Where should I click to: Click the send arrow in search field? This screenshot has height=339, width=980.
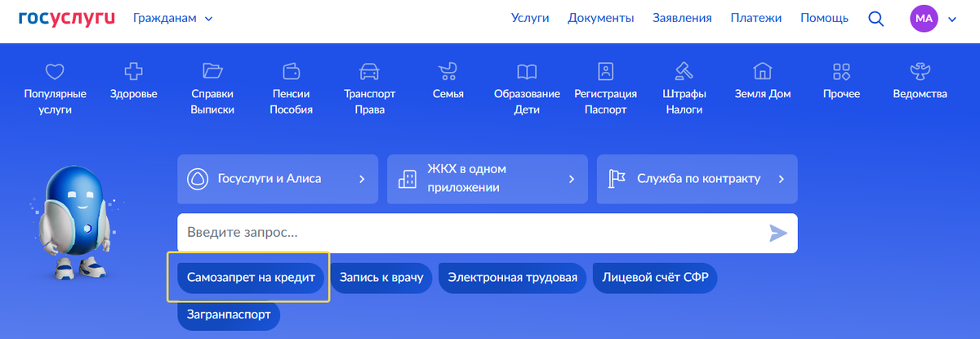coord(778,233)
